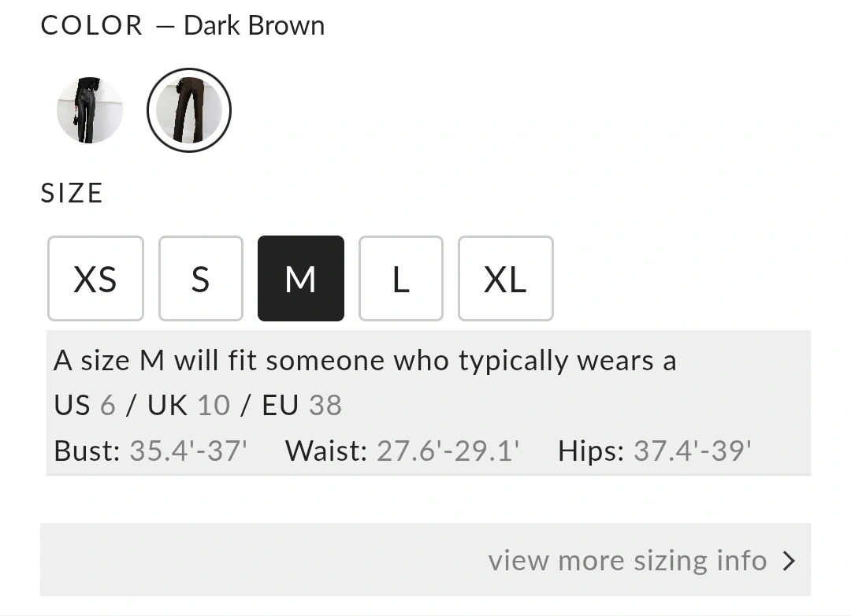Pick size XL
The width and height of the screenshot is (851, 616).
click(505, 279)
